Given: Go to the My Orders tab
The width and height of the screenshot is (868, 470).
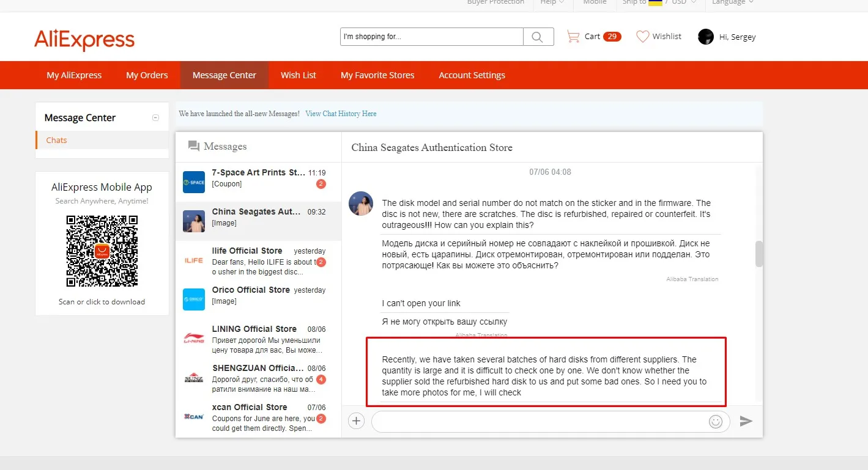Looking at the screenshot, I should tap(147, 75).
